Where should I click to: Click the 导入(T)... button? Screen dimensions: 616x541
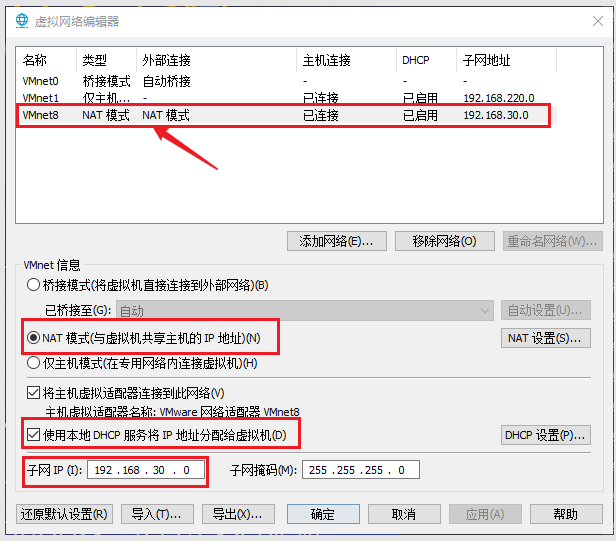157,514
